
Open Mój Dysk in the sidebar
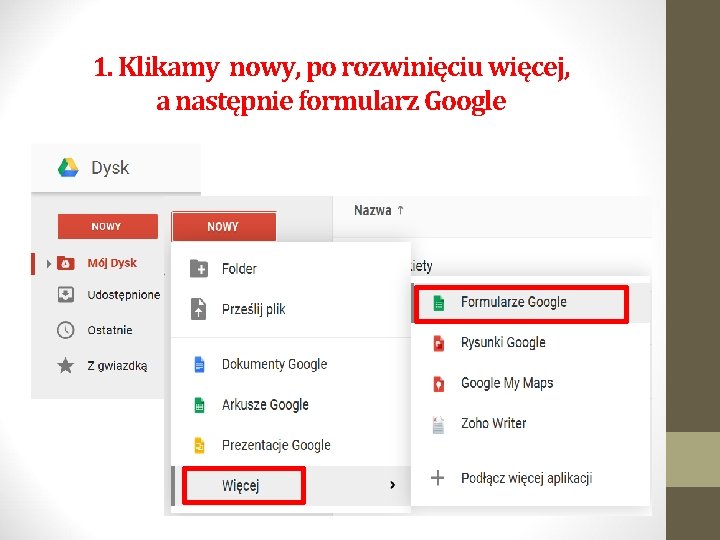click(x=112, y=263)
